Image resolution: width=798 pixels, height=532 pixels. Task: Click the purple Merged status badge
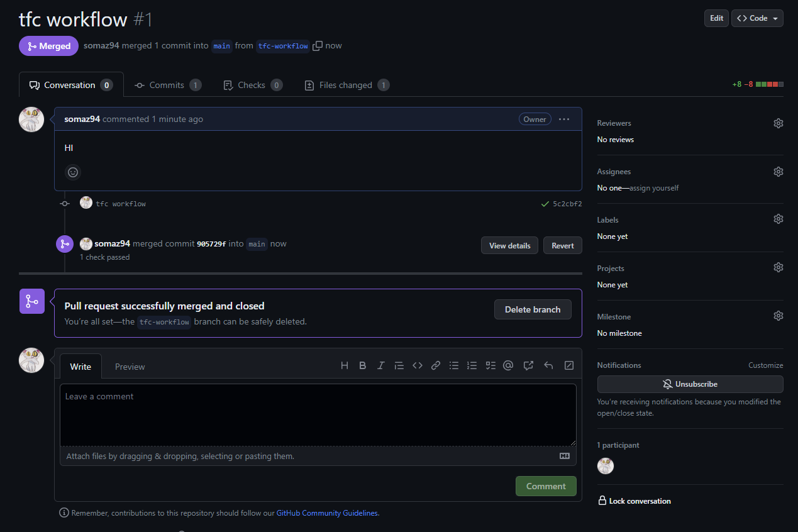click(x=49, y=46)
